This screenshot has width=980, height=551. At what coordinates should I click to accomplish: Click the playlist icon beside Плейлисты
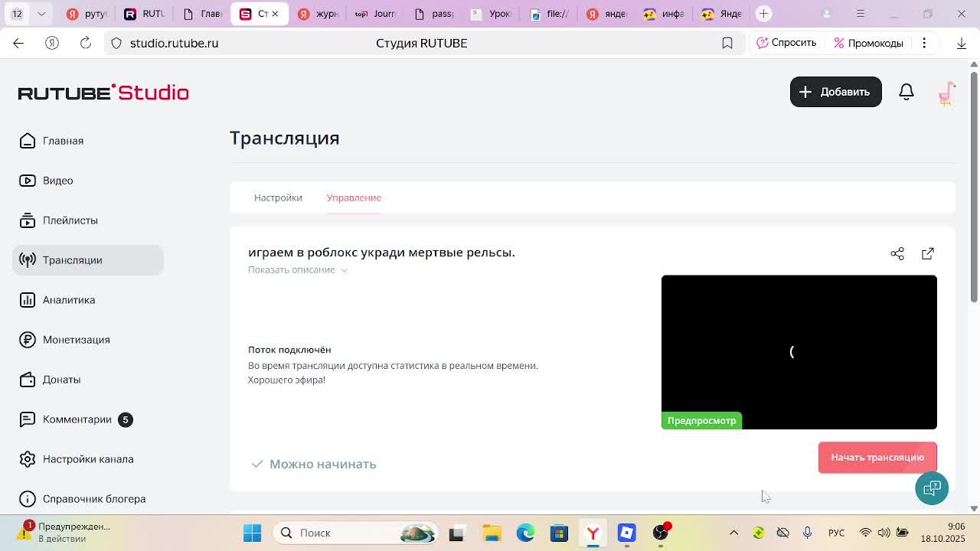[28, 220]
